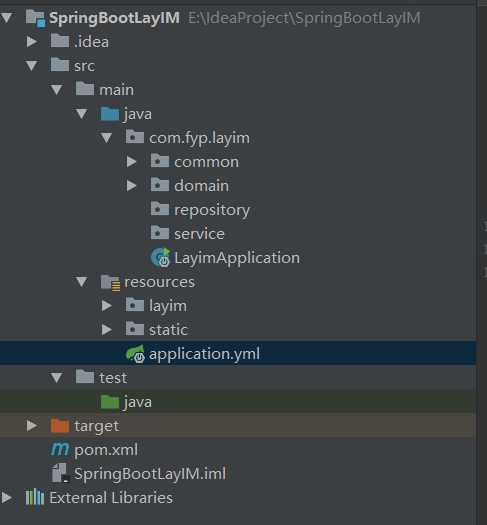
Task: Select the .idea label
Action: (x=91, y=42)
